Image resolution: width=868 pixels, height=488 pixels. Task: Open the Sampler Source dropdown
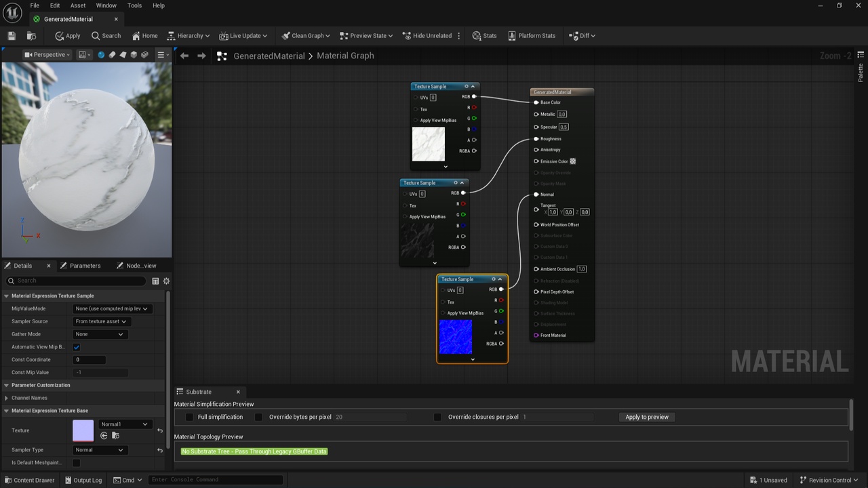click(101, 321)
